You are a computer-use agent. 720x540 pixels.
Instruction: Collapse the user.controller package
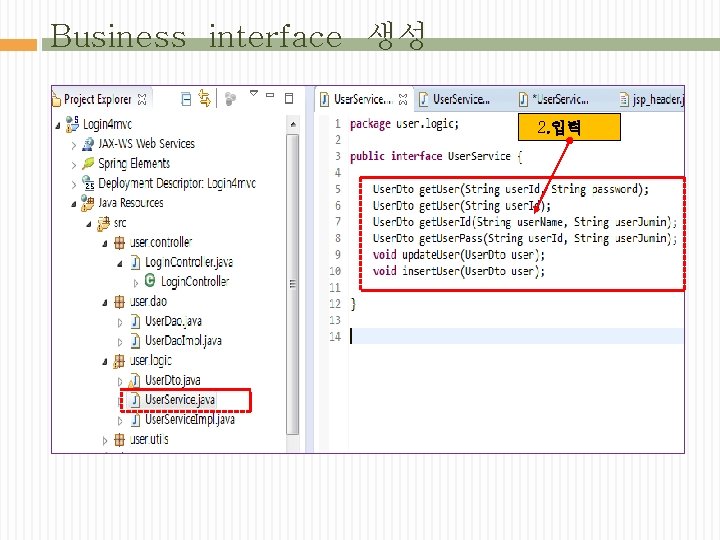[x=105, y=244]
